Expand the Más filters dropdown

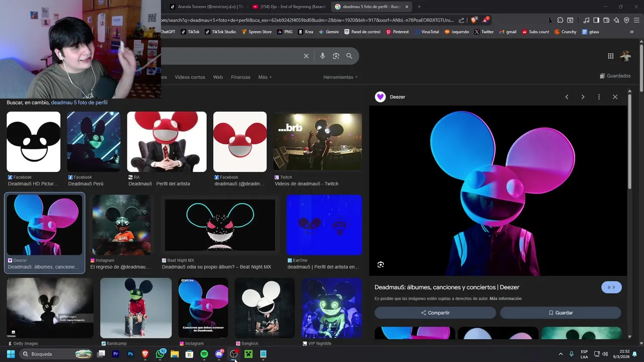265,77
